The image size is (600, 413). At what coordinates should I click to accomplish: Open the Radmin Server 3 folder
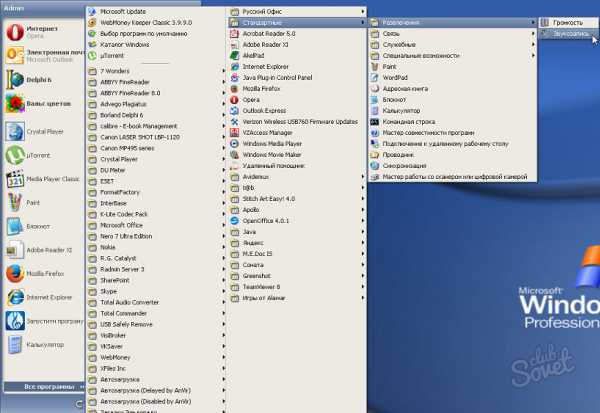(155, 269)
